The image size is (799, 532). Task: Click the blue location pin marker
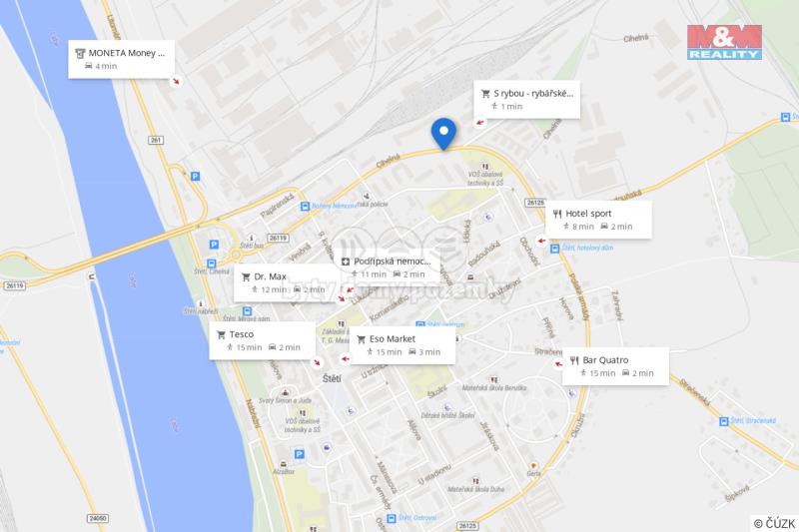tap(443, 134)
